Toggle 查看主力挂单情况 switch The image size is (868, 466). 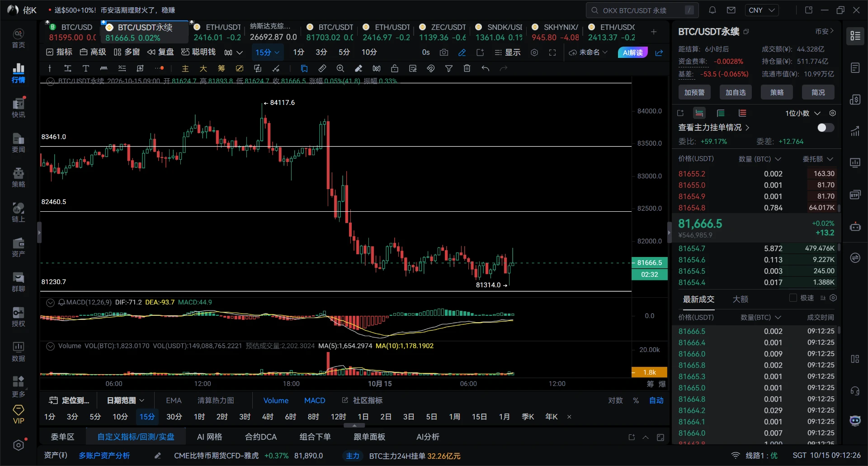[x=826, y=128]
